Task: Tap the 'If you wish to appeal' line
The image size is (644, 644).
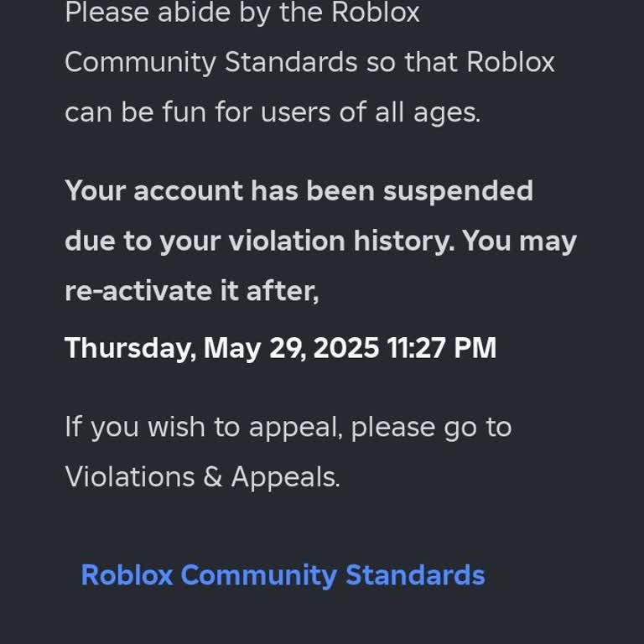Action: click(205, 427)
